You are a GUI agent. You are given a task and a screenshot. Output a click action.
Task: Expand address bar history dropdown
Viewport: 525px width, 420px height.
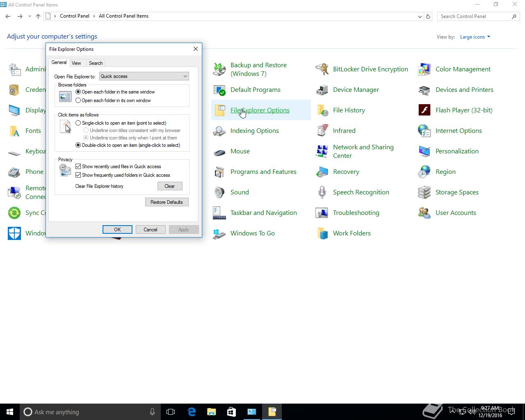click(420, 16)
